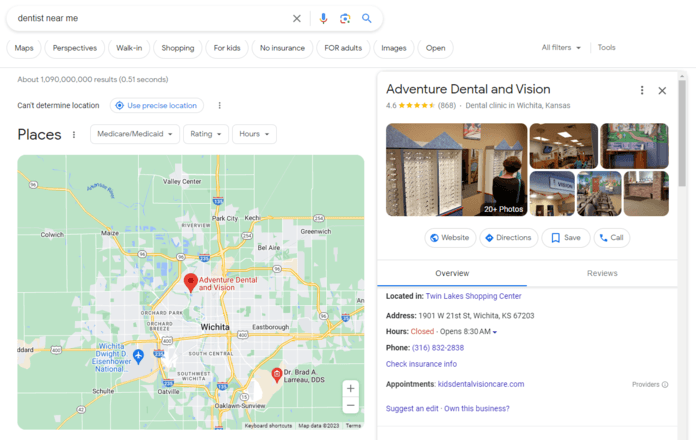Open the 20+ Photos thumbnail
Viewport: 696px width, 440px height.
click(456, 169)
